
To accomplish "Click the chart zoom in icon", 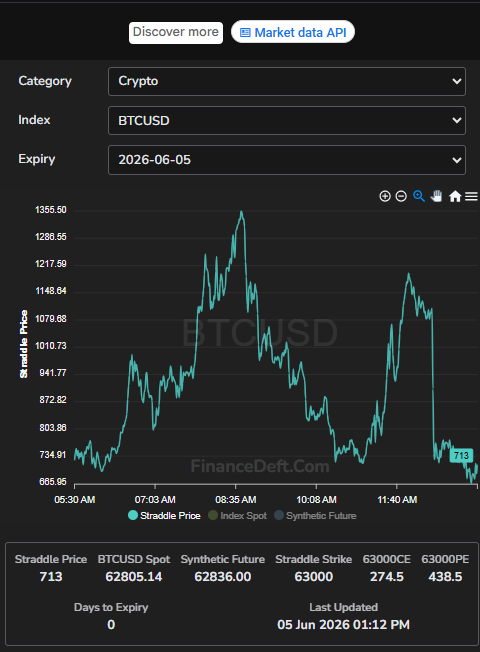I will coord(385,196).
